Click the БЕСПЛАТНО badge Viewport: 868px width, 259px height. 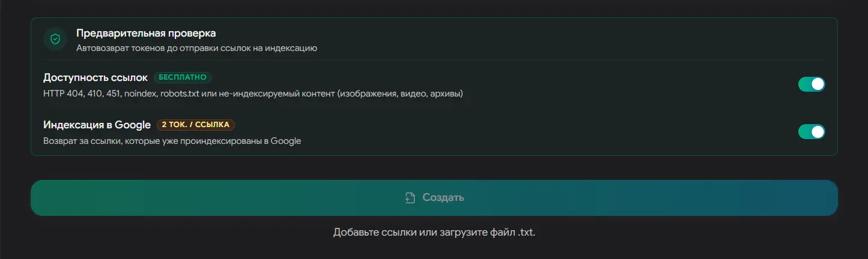183,77
